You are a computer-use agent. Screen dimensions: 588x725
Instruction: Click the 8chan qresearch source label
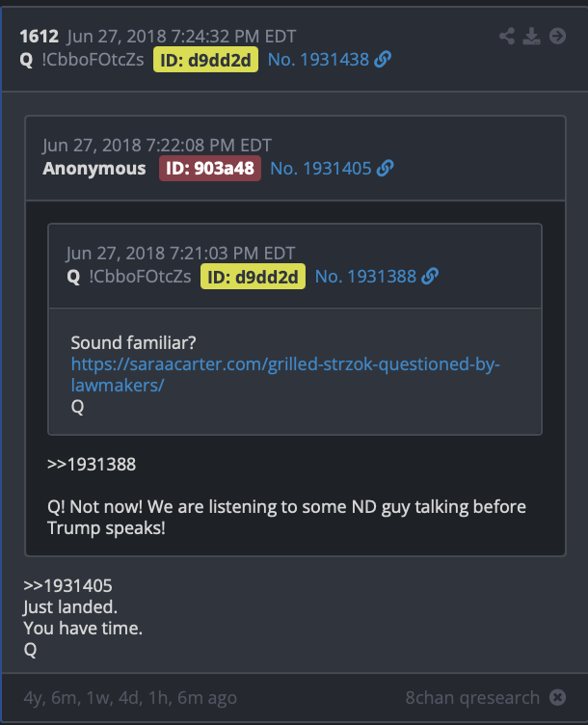click(472, 697)
